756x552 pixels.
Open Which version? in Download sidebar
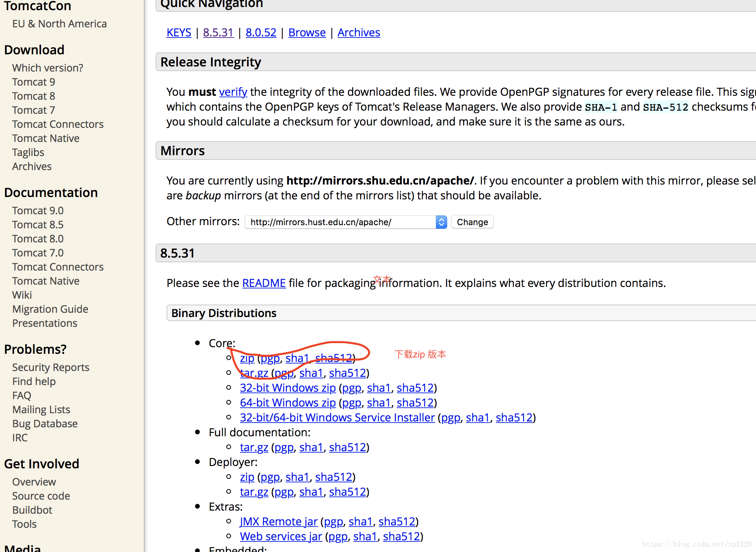pyautogui.click(x=48, y=68)
